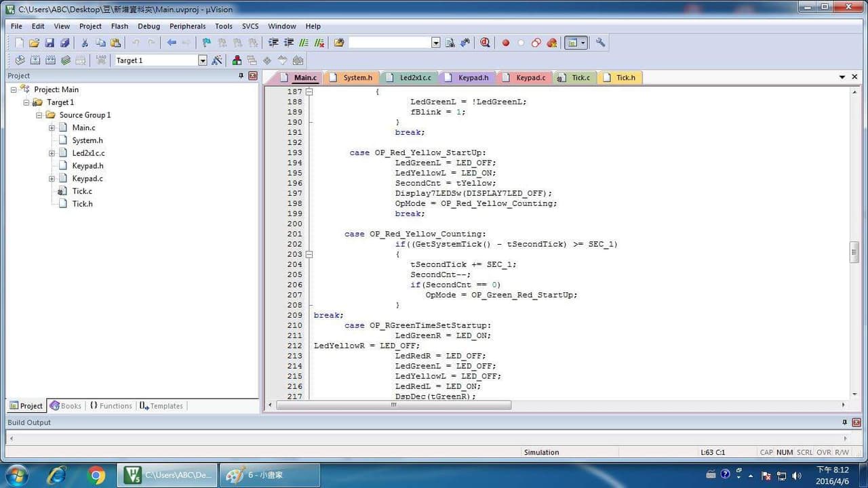This screenshot has height=488, width=868.
Task: Click the Manage Project Items icon
Action: [x=237, y=60]
